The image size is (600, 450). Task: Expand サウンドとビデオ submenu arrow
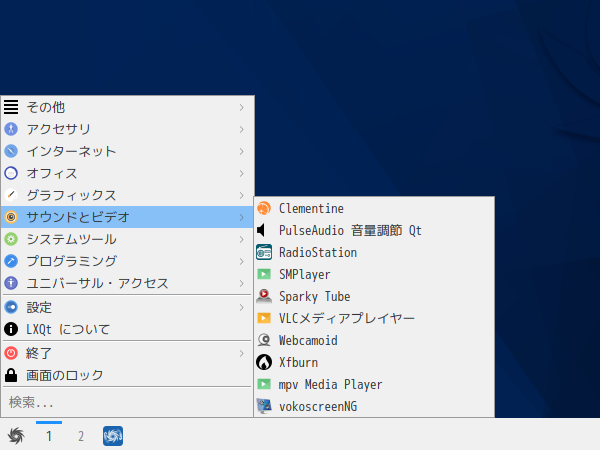[241, 217]
